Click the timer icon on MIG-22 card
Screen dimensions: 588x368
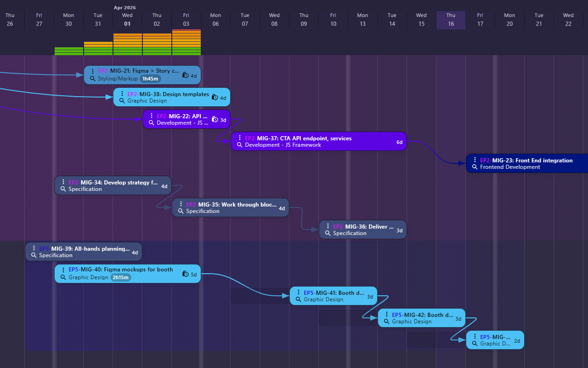215,120
